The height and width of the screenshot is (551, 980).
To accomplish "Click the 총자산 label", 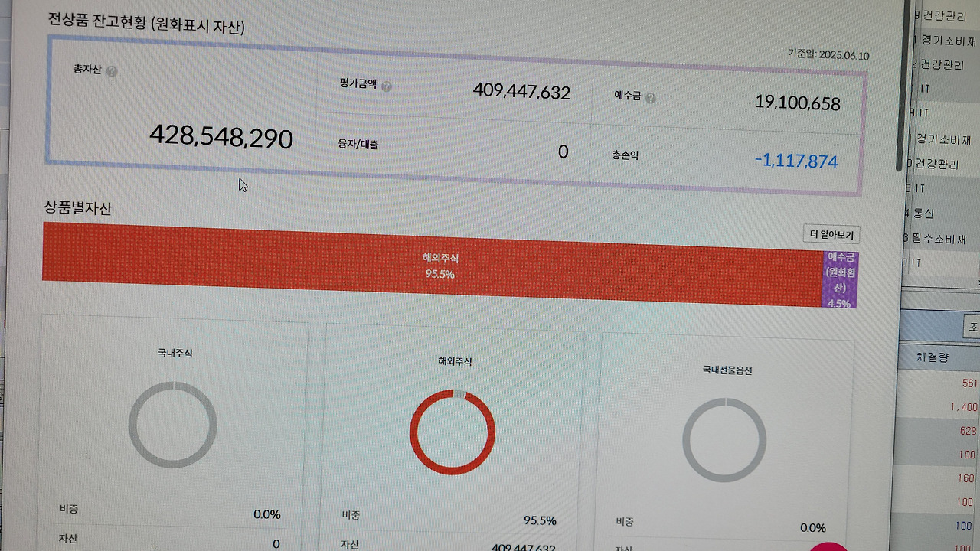I will coord(87,71).
